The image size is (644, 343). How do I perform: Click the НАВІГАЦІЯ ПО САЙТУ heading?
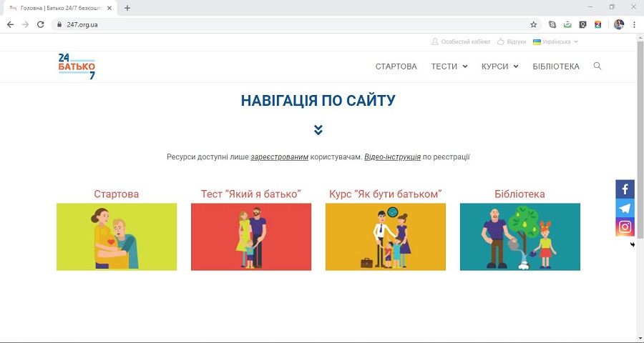point(318,101)
